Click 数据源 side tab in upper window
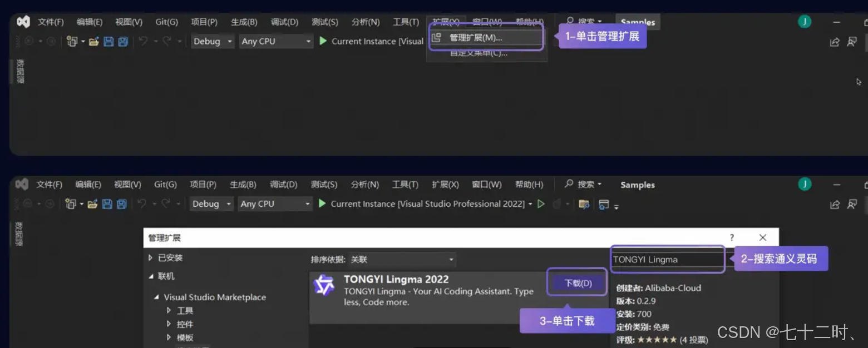The image size is (868, 348). (x=19, y=71)
